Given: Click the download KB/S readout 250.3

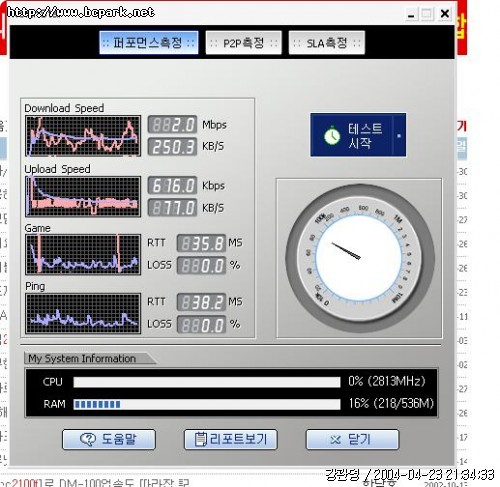Looking at the screenshot, I should click(172, 147).
